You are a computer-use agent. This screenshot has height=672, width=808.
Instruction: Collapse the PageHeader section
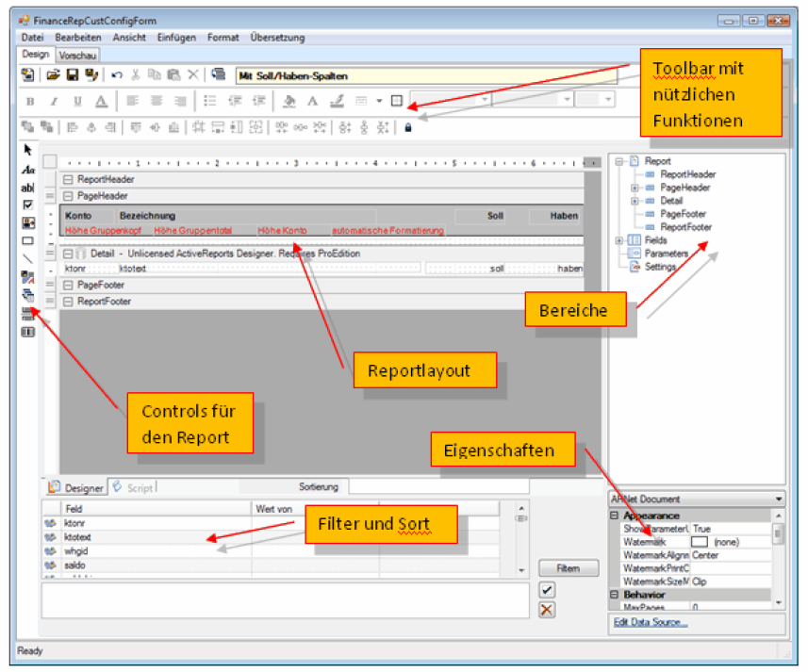click(x=68, y=196)
